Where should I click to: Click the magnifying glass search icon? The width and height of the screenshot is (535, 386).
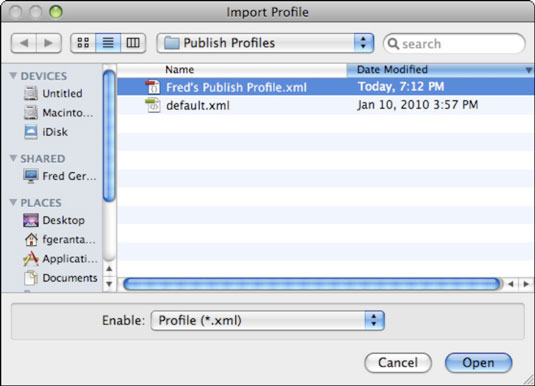393,44
